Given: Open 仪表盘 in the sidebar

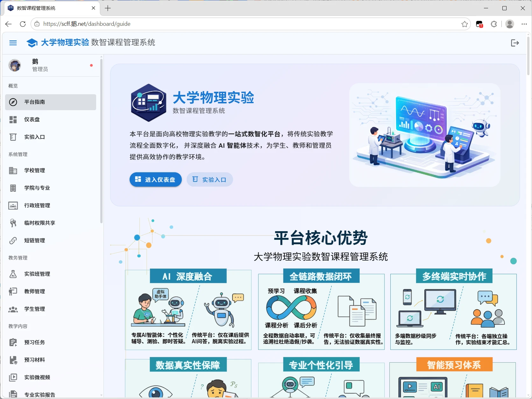Looking at the screenshot, I should click(51, 120).
